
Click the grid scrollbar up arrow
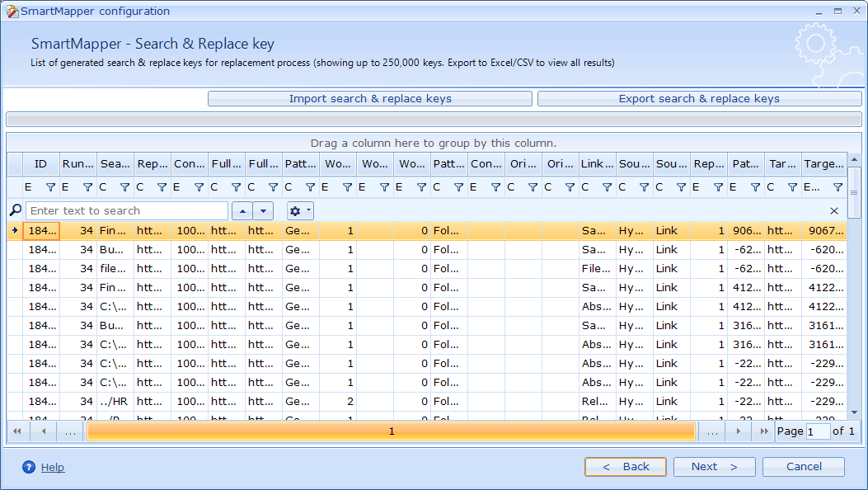coord(854,159)
